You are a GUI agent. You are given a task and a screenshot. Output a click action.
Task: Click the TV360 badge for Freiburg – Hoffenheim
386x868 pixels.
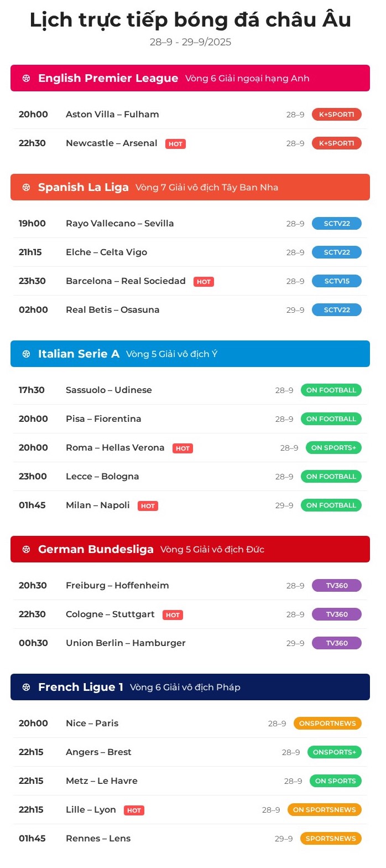(x=336, y=586)
